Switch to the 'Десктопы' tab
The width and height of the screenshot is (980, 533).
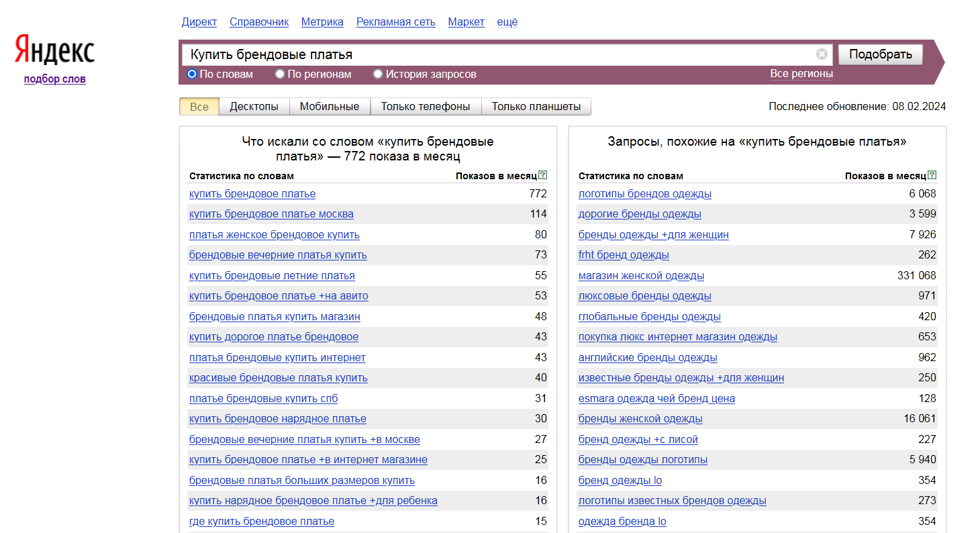click(254, 106)
